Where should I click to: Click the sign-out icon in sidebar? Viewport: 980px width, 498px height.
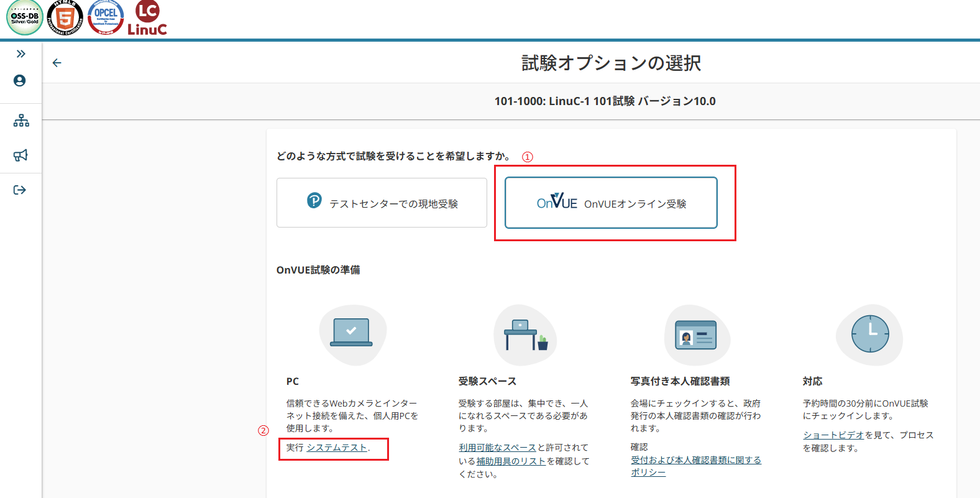(x=20, y=190)
